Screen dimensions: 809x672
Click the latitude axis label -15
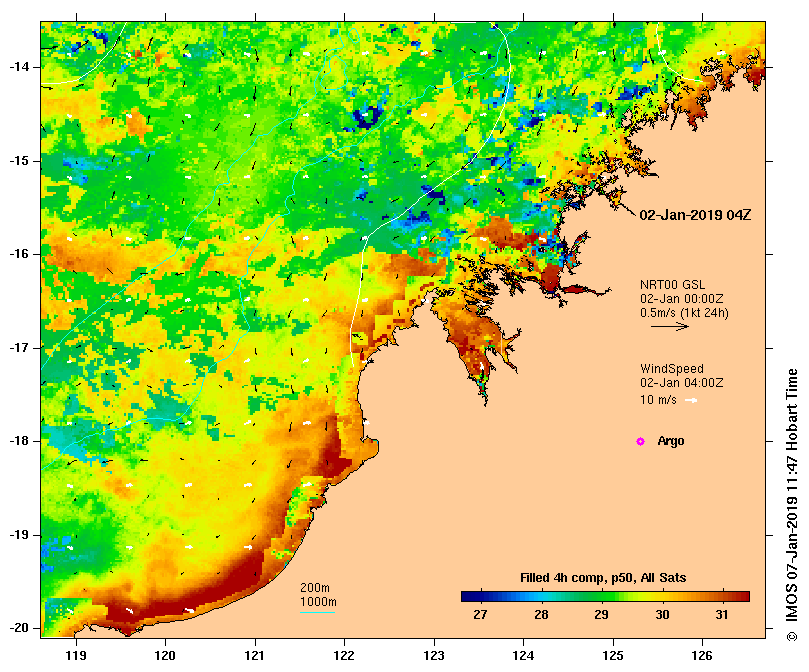19,161
